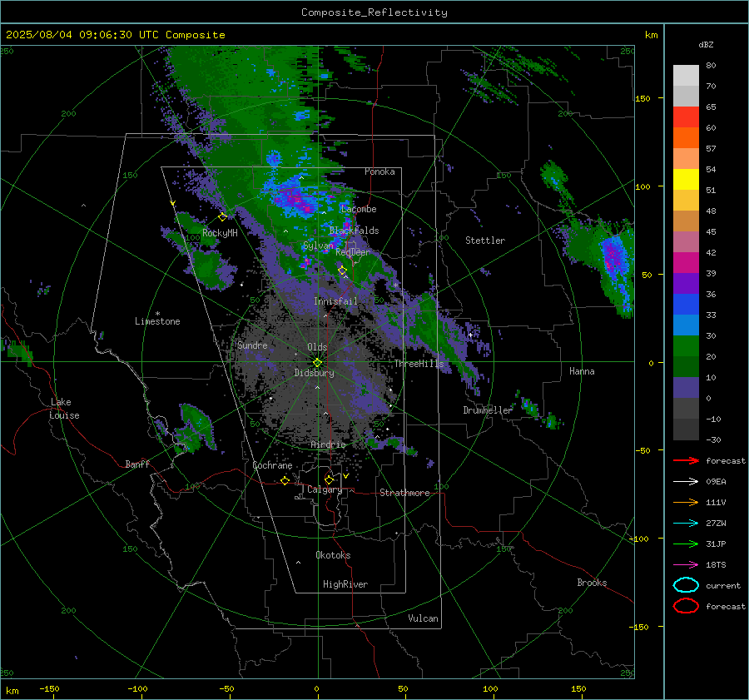Image resolution: width=749 pixels, height=700 pixels.
Task: Click the Olds label
Action: 317,347
